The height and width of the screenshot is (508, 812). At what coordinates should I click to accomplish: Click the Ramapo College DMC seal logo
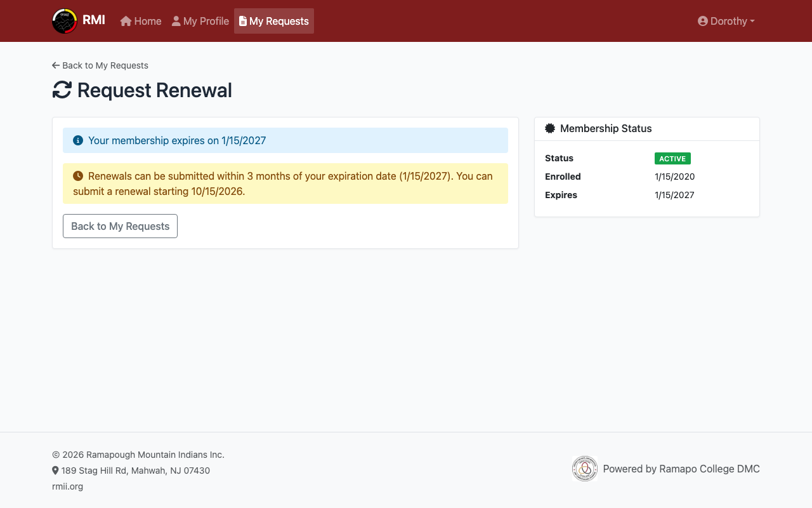click(584, 469)
